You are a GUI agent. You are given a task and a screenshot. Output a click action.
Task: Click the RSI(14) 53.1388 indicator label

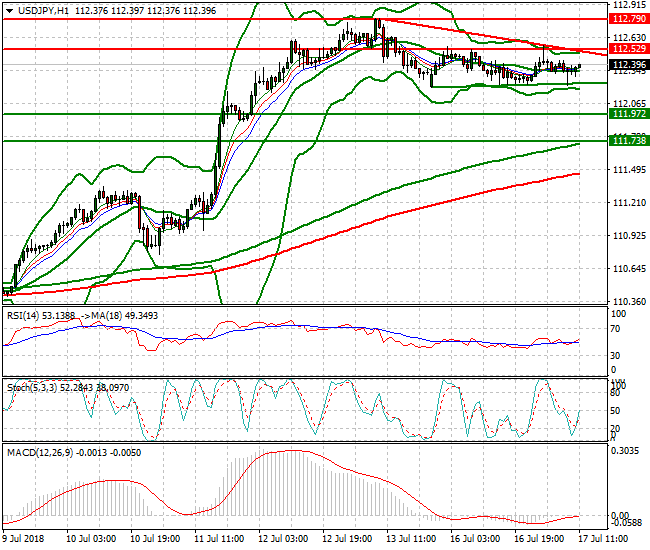click(x=41, y=315)
